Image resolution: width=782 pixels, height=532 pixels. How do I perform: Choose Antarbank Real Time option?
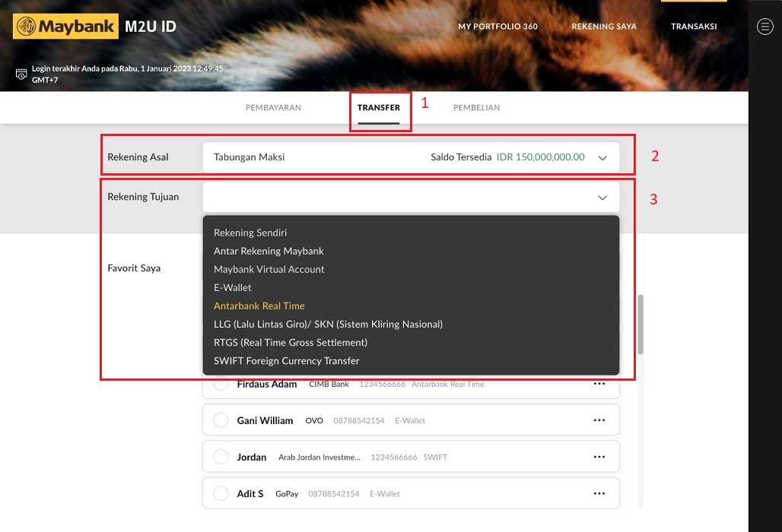pos(259,306)
